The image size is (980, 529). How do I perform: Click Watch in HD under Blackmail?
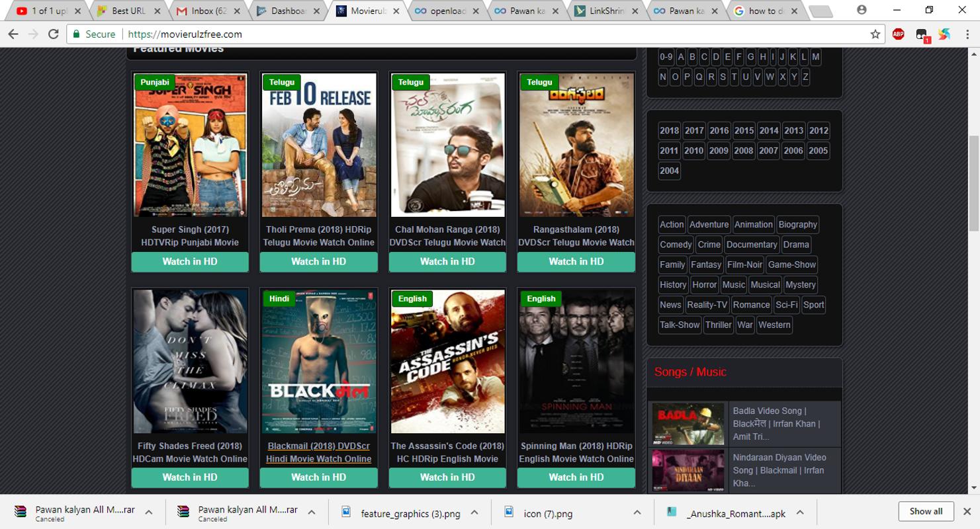click(318, 477)
